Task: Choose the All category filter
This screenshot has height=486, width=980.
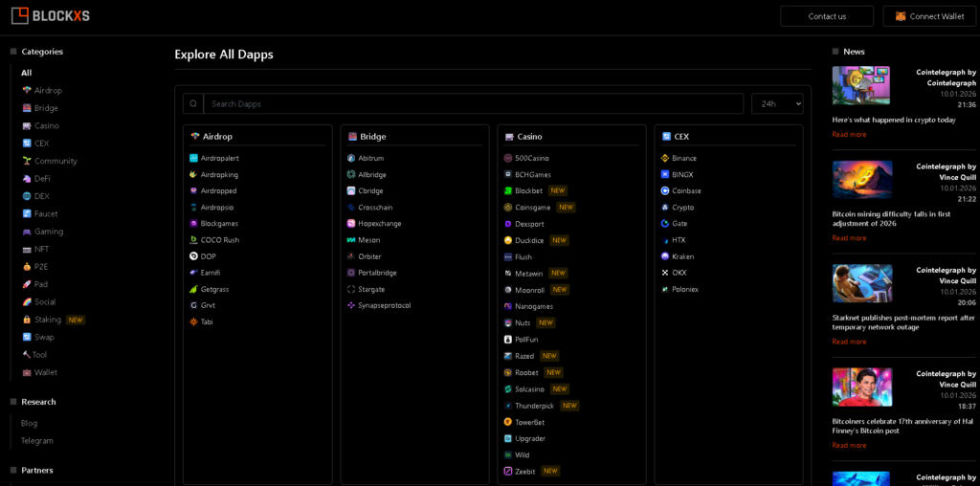Action: point(27,73)
